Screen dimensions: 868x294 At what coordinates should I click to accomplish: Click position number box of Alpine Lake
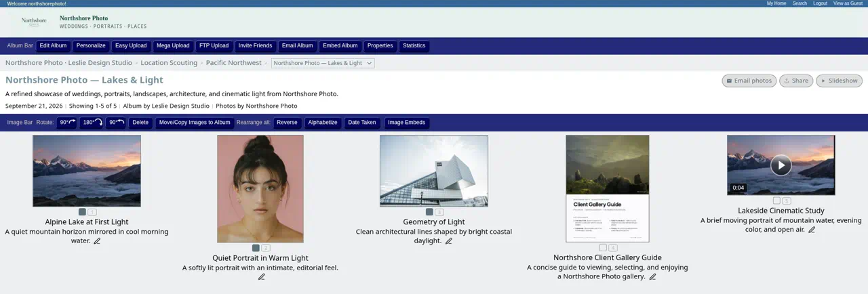(x=92, y=212)
